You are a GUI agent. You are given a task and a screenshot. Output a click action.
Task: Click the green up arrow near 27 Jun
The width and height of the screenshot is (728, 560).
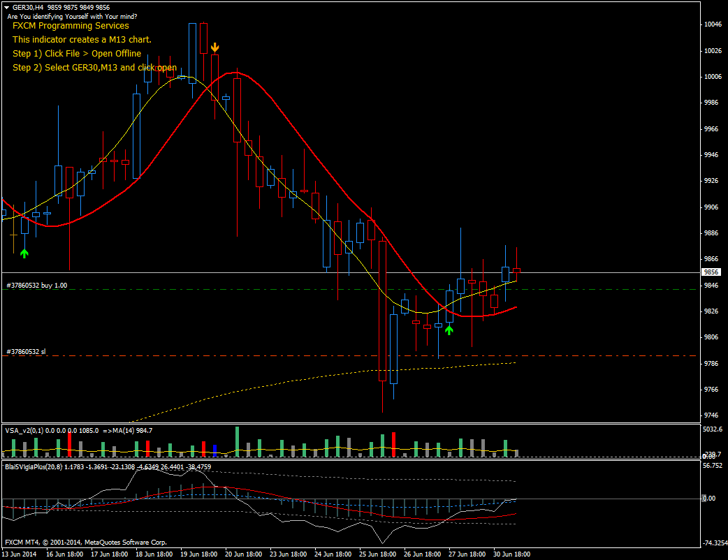449,329
